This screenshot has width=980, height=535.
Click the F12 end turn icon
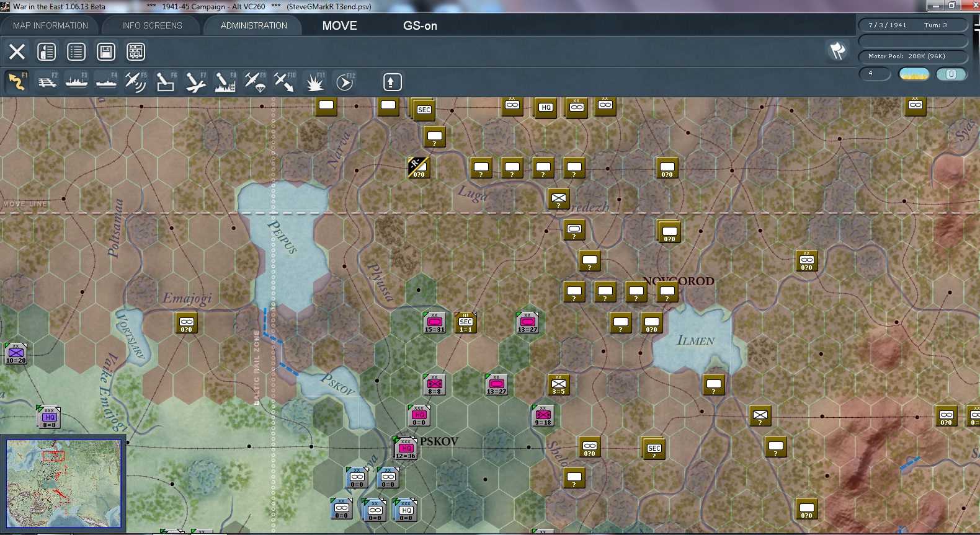(344, 82)
